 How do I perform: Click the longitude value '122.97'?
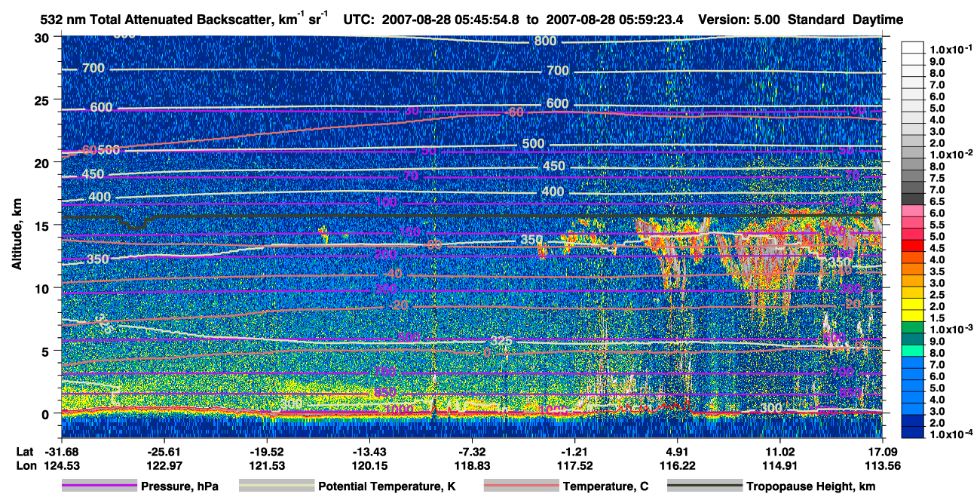click(164, 465)
